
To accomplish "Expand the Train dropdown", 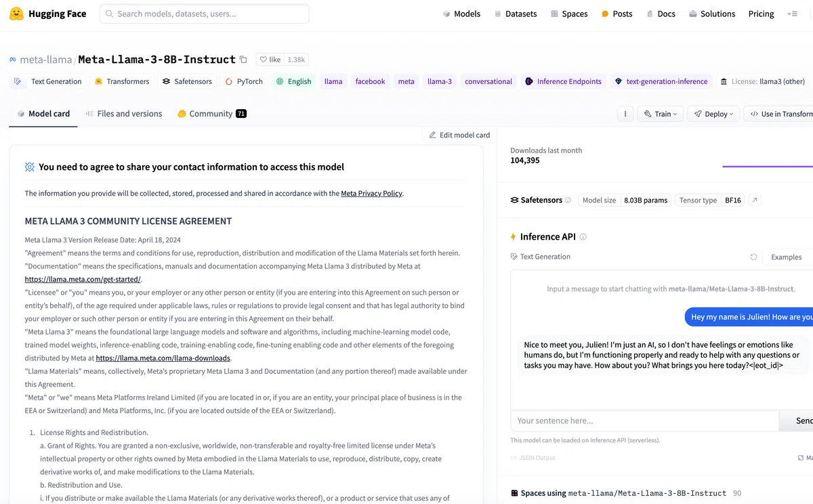I will 660,114.
